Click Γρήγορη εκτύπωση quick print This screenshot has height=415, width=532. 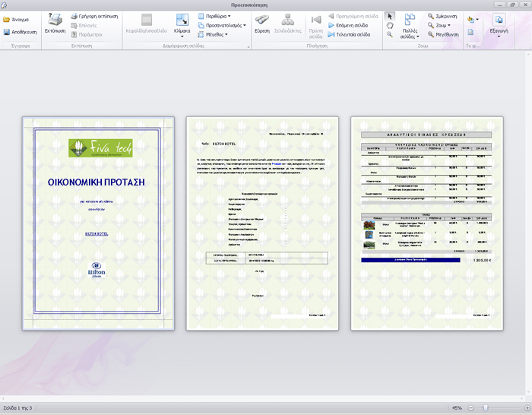[x=93, y=16]
